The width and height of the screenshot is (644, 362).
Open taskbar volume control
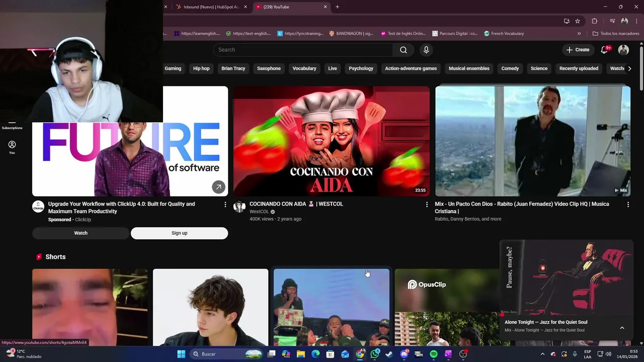tap(609, 354)
